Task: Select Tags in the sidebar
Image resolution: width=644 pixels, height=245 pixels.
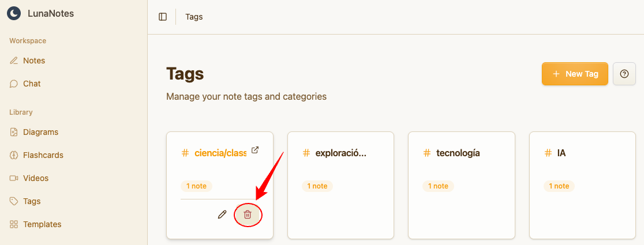Action: [x=32, y=201]
